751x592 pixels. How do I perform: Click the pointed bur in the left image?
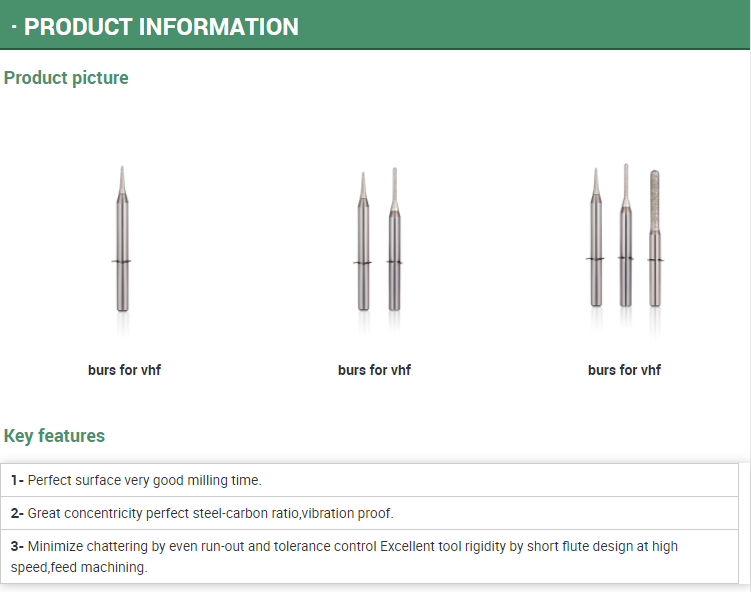[123, 239]
